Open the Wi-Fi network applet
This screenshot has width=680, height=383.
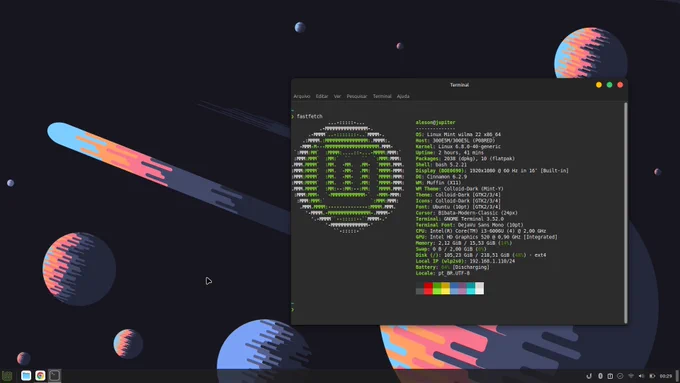click(x=631, y=376)
